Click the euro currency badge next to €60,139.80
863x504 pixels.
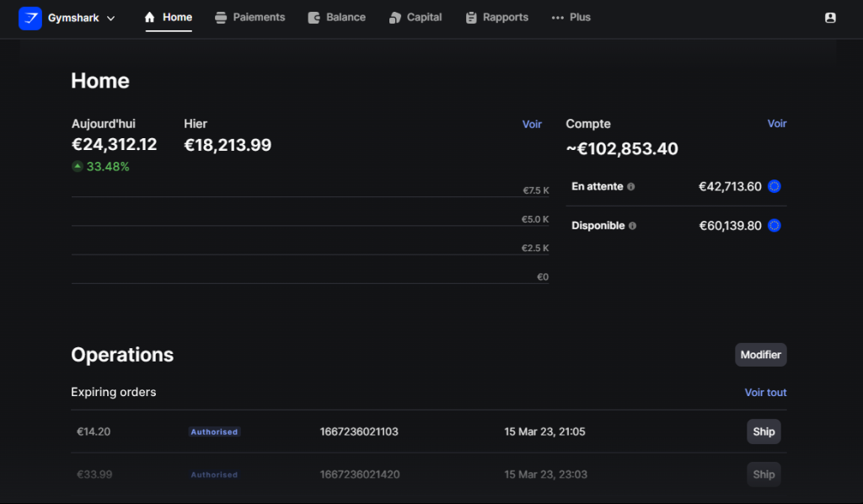coord(775,226)
